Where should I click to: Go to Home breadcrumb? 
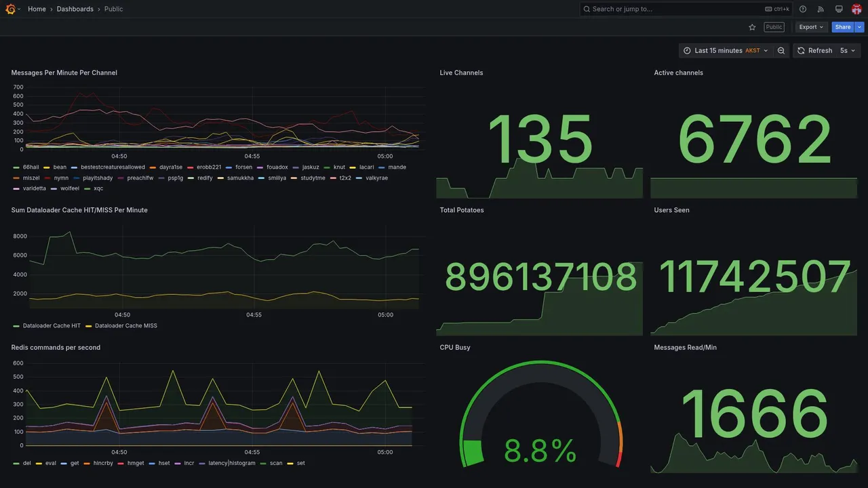pyautogui.click(x=37, y=9)
